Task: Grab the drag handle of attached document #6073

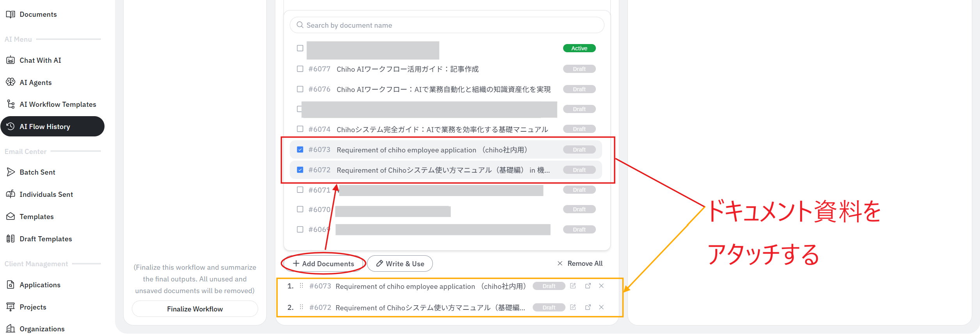Action: [301, 286]
